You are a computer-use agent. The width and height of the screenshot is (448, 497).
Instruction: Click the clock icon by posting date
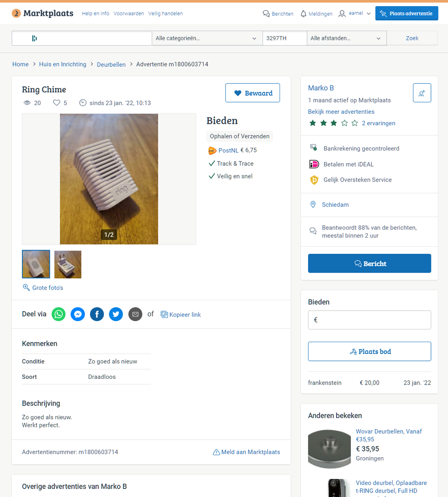[x=83, y=103]
